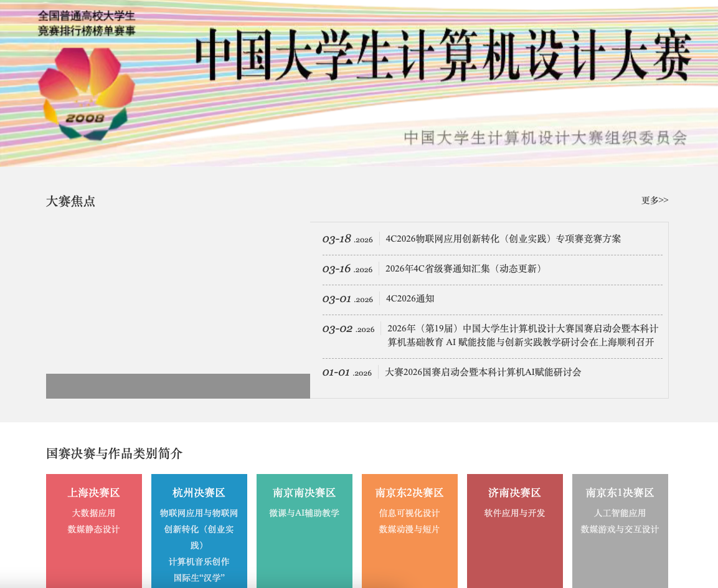Click the gray slideshow caption bar
The image size is (718, 588).
click(x=178, y=386)
